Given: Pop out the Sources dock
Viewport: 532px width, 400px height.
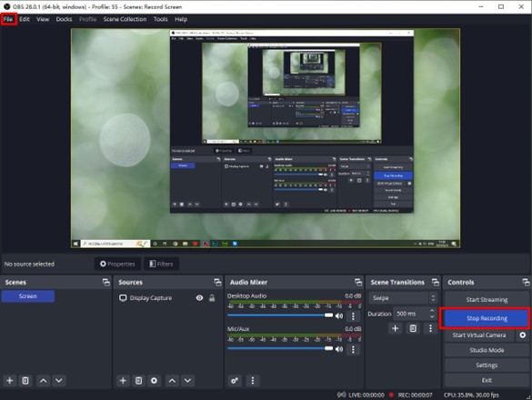Looking at the screenshot, I should tap(217, 282).
